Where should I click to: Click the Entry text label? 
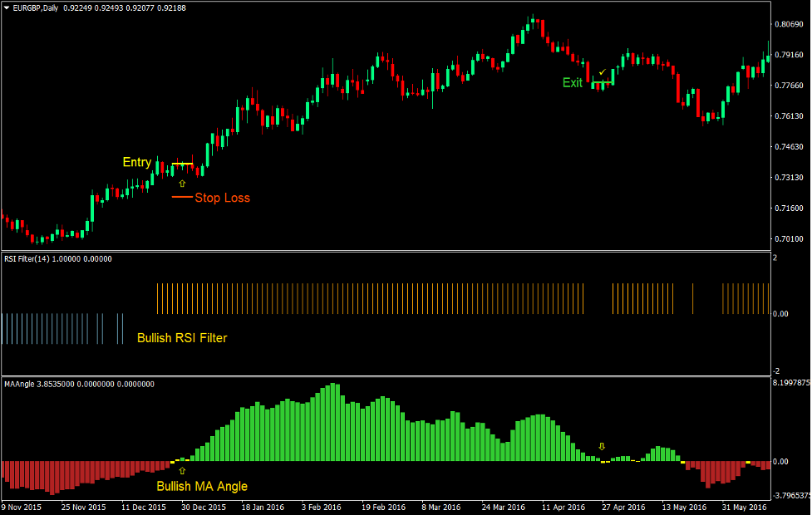[x=136, y=162]
